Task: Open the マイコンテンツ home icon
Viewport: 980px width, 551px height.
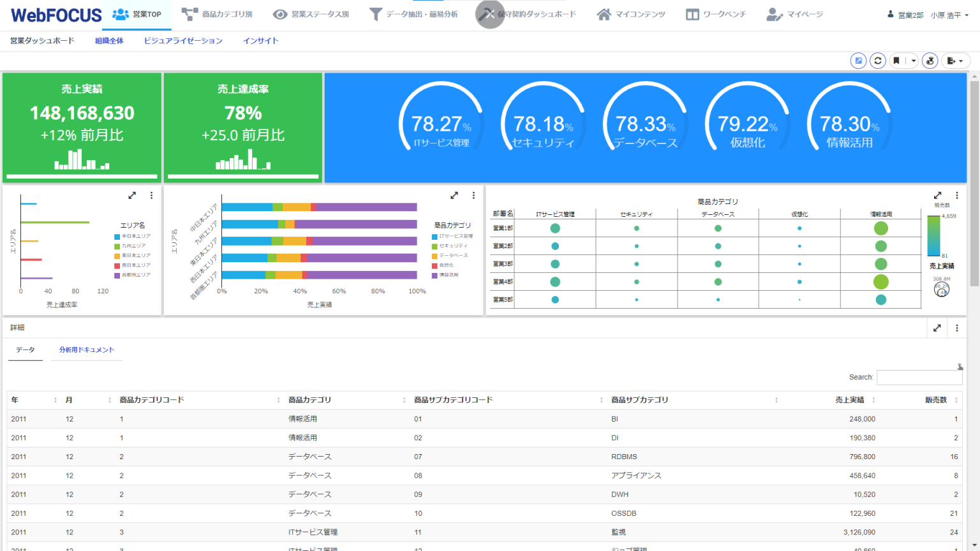Action: [x=603, y=13]
